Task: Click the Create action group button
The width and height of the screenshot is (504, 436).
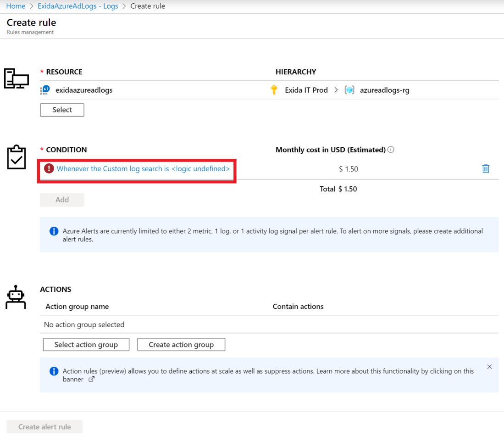Action: (181, 345)
